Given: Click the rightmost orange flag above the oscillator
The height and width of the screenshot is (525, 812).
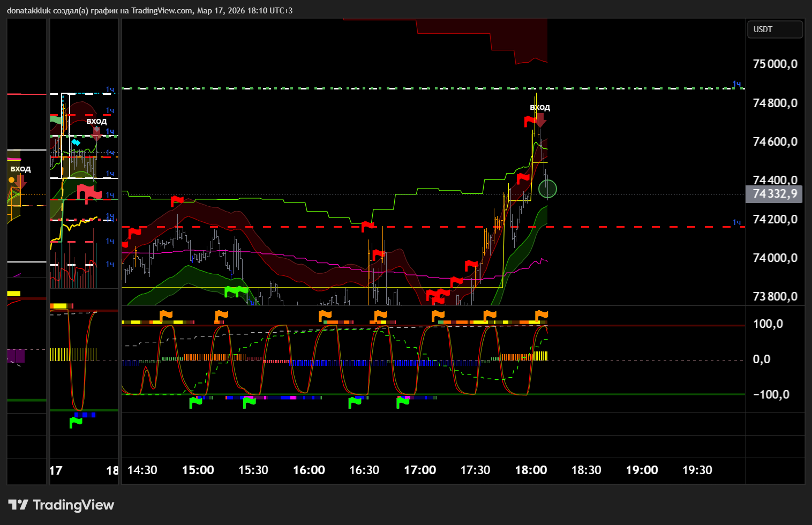Looking at the screenshot, I should 542,315.
